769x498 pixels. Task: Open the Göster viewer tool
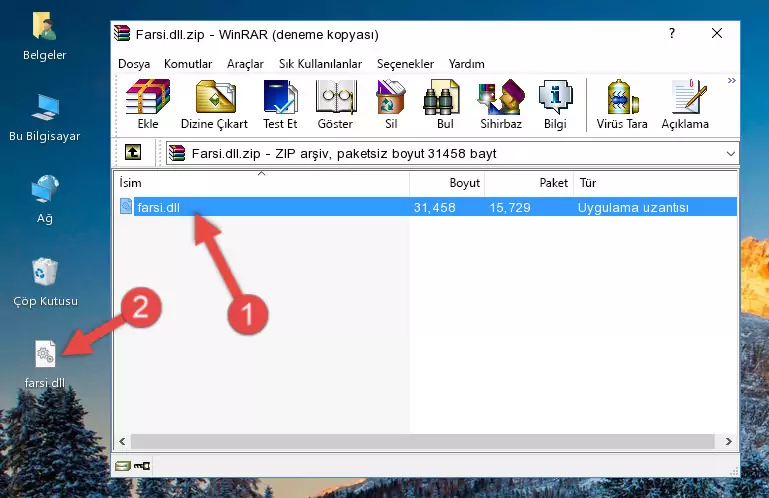[x=335, y=105]
